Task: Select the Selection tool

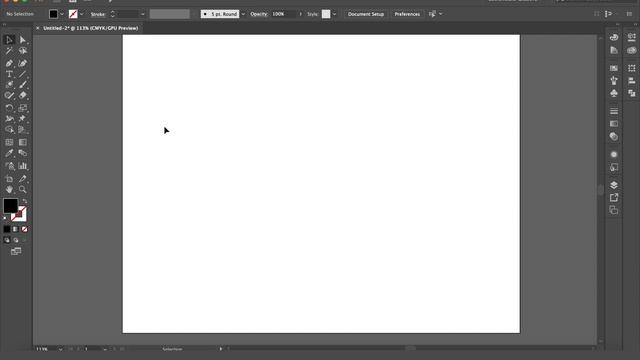Action: 9,40
